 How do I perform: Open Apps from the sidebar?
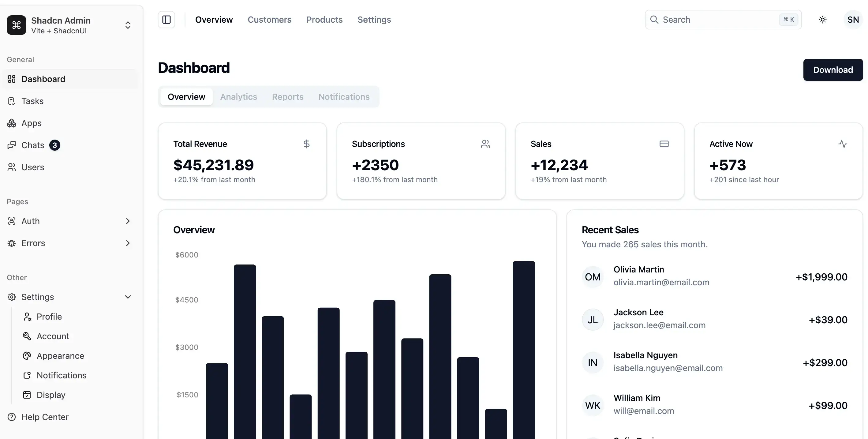click(x=70, y=123)
